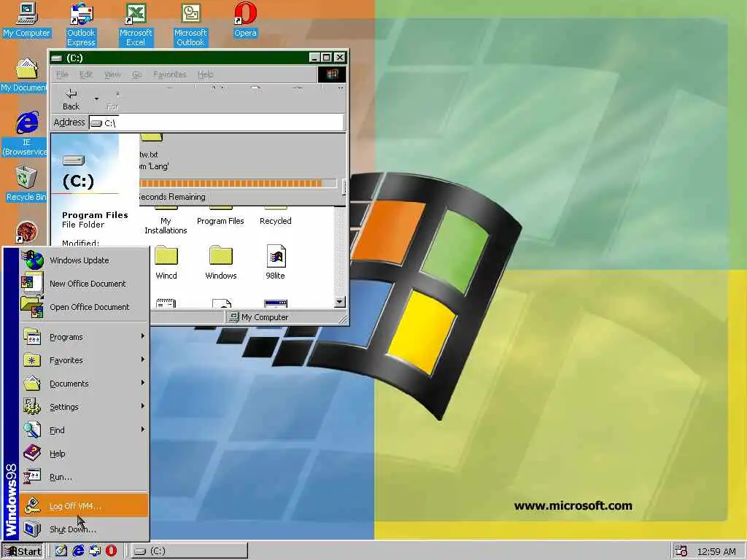
Task: Select the Windows folder in C: window
Action: [221, 262]
